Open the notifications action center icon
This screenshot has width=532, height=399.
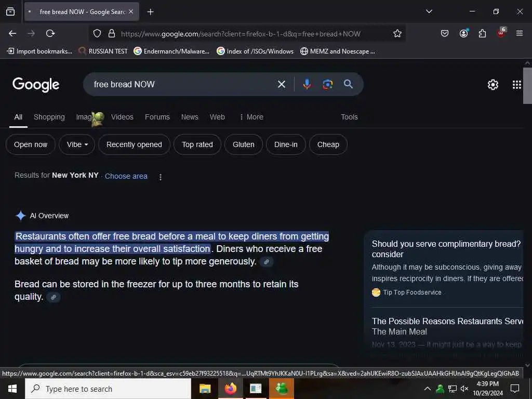[x=515, y=389]
